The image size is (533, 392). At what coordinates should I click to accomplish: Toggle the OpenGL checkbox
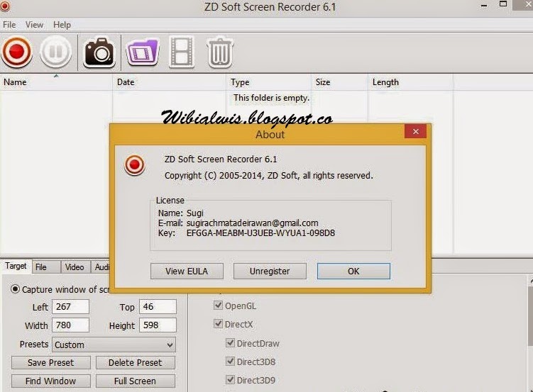[x=218, y=305]
